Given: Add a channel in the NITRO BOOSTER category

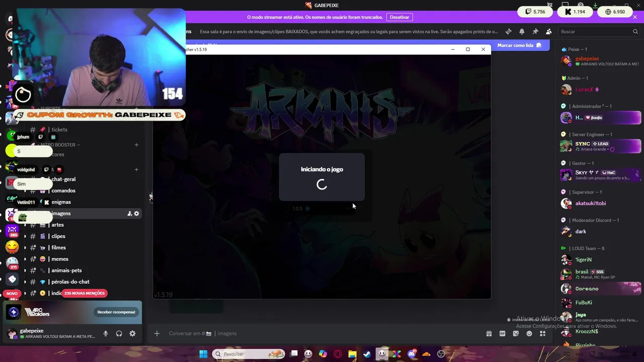Looking at the screenshot, I should pyautogui.click(x=136, y=145).
